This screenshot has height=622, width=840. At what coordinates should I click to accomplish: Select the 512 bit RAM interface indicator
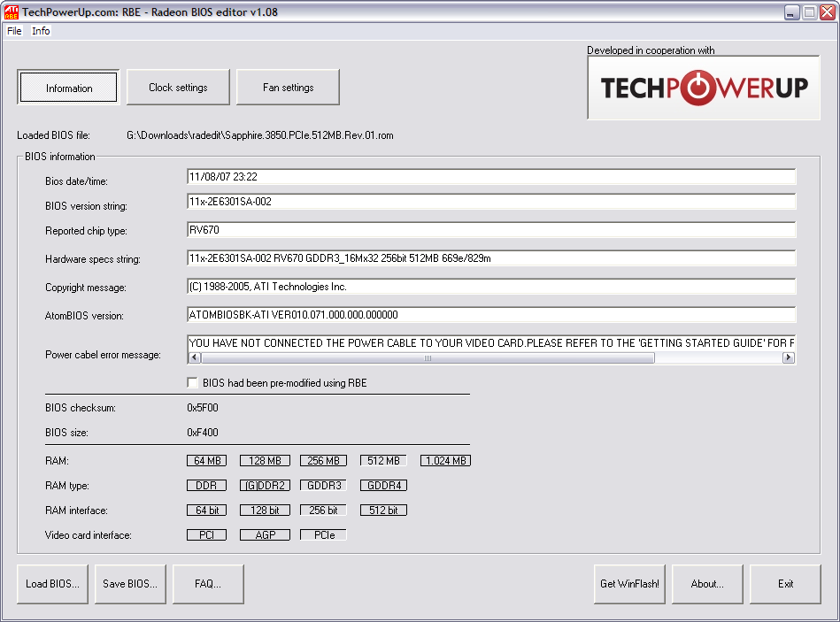[x=383, y=511]
